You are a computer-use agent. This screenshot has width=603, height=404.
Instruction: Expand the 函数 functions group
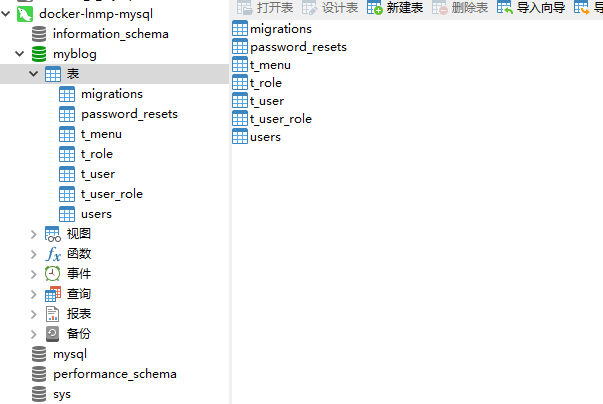click(33, 254)
